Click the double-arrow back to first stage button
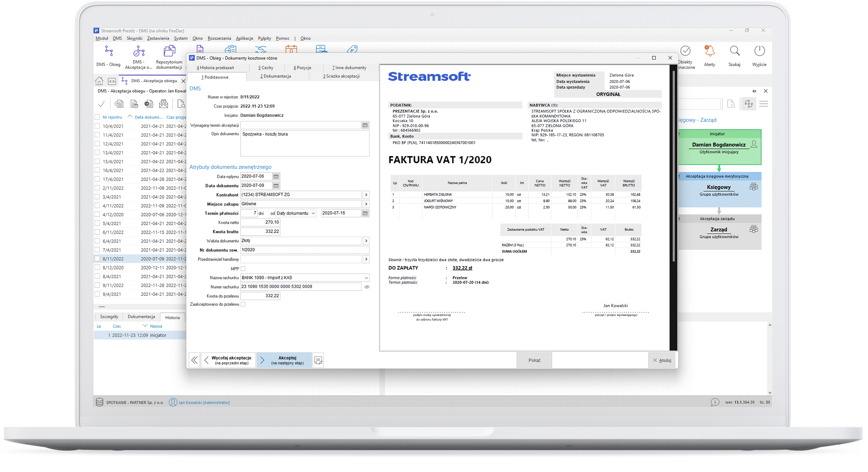 (x=195, y=360)
